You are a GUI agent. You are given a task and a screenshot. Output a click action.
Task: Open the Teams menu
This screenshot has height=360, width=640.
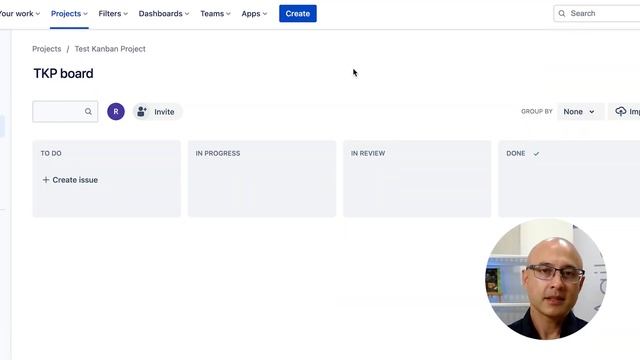(x=215, y=13)
